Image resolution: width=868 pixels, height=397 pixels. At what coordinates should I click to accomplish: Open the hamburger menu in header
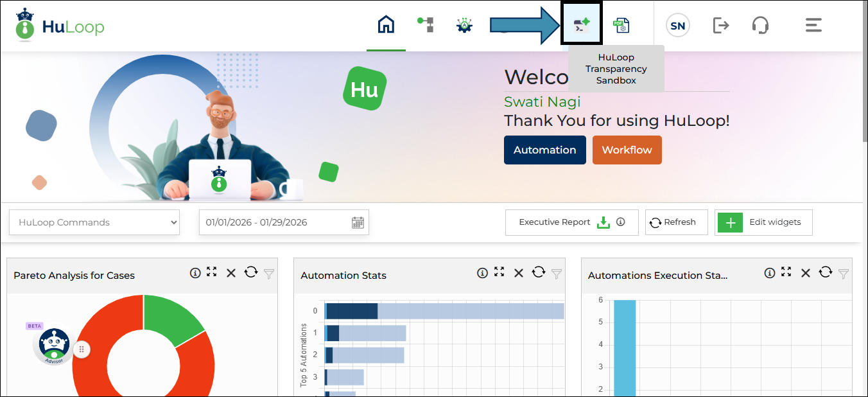[813, 25]
